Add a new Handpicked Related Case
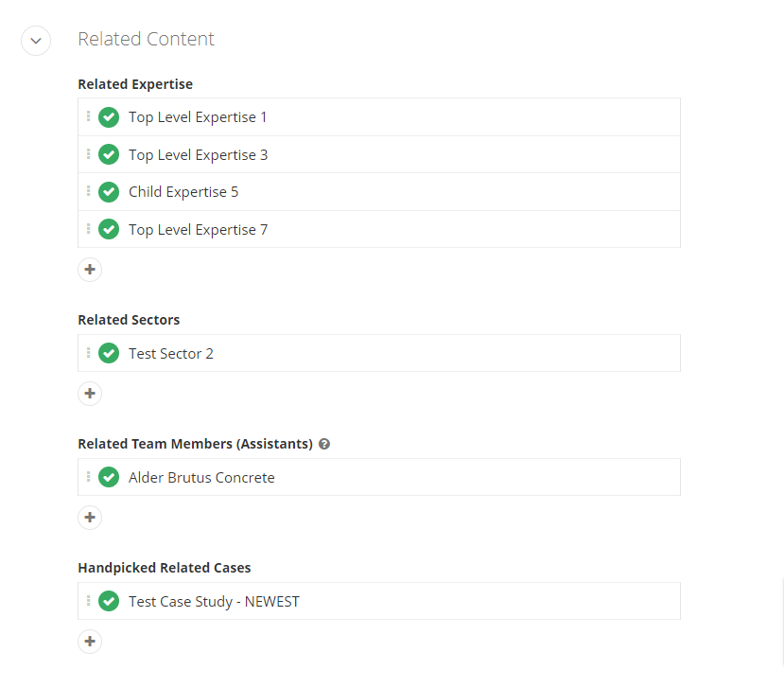 tap(90, 642)
